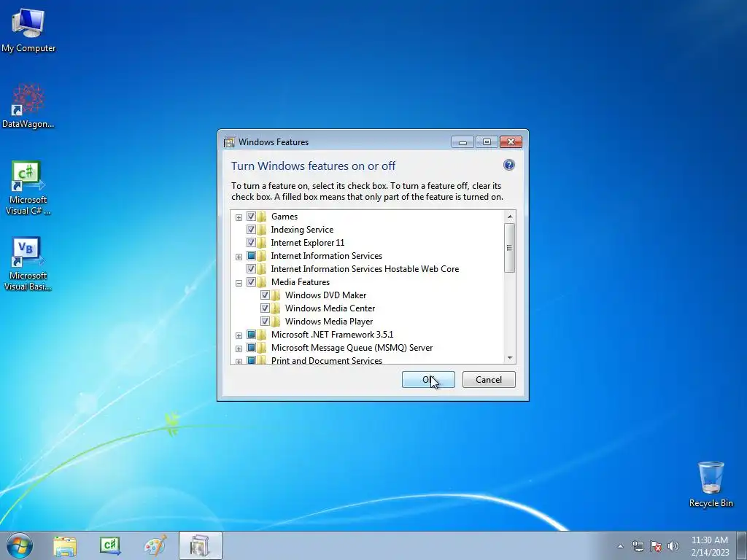
Task: Click the feature list scroll down arrow
Action: (510, 357)
